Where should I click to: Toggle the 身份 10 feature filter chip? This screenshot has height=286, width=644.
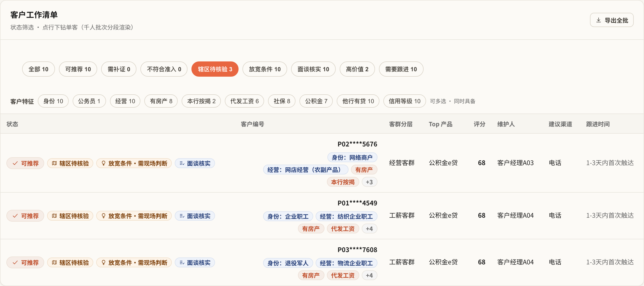coord(53,101)
